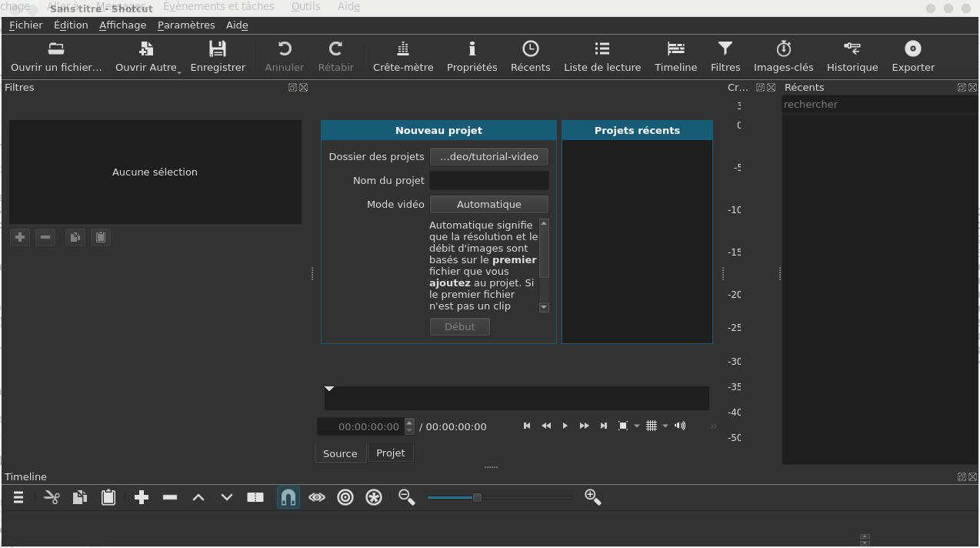Image resolution: width=980 pixels, height=548 pixels.
Task: Toggle the Crête-mètre panel
Action: pyautogui.click(x=403, y=57)
